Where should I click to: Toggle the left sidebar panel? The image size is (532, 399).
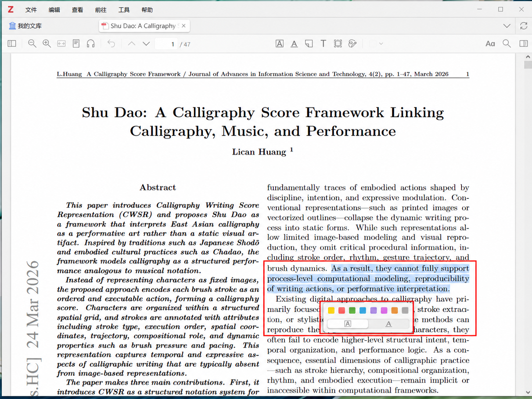[x=12, y=44]
